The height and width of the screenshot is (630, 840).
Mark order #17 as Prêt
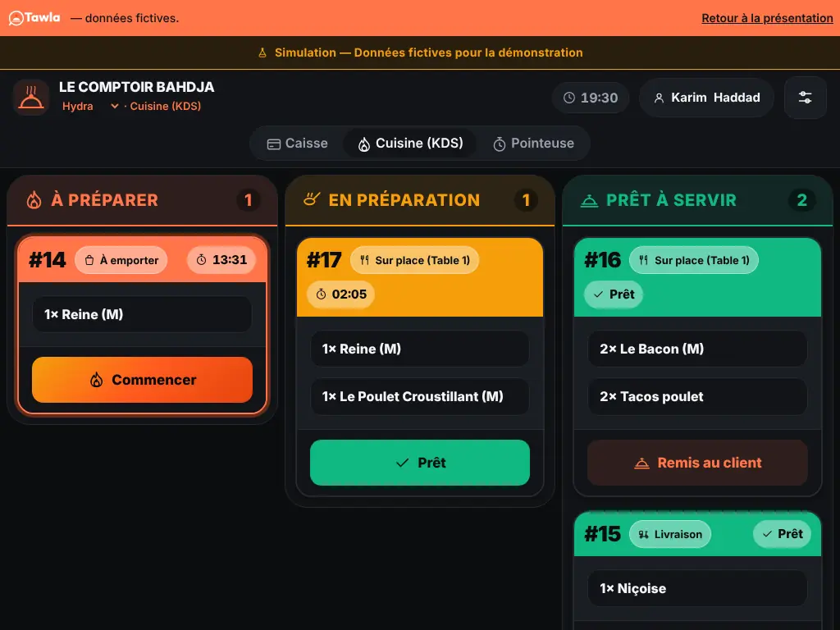coord(420,463)
